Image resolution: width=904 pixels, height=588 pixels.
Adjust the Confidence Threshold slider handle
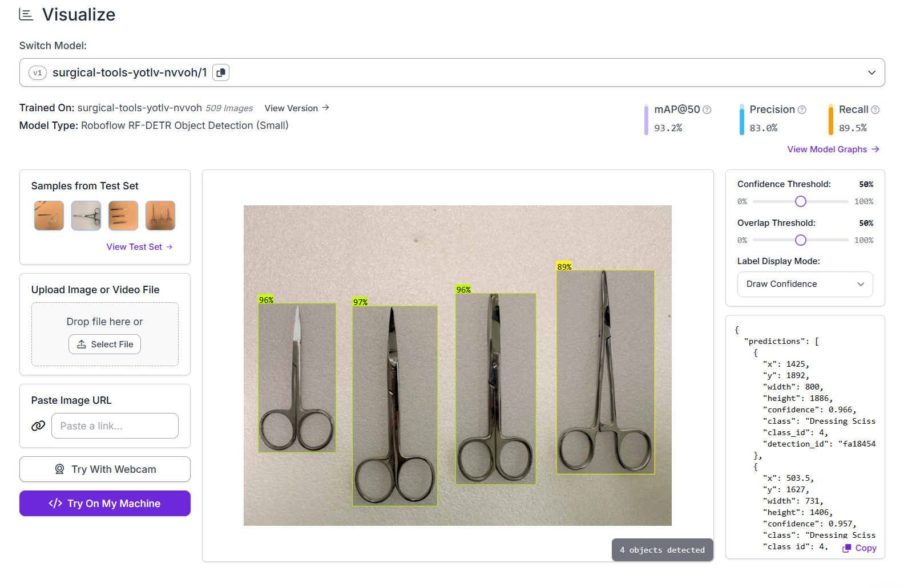(801, 201)
